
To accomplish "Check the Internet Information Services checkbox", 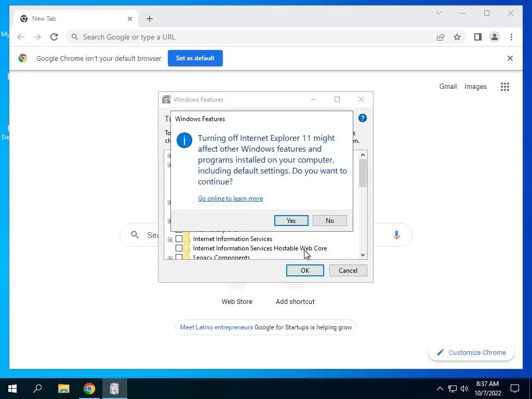I will [179, 239].
